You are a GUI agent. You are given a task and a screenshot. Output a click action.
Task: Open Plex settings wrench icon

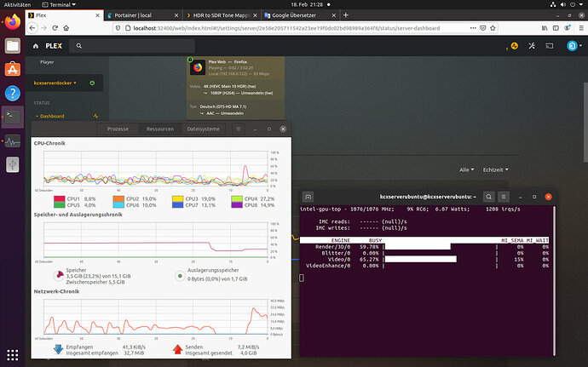point(532,46)
